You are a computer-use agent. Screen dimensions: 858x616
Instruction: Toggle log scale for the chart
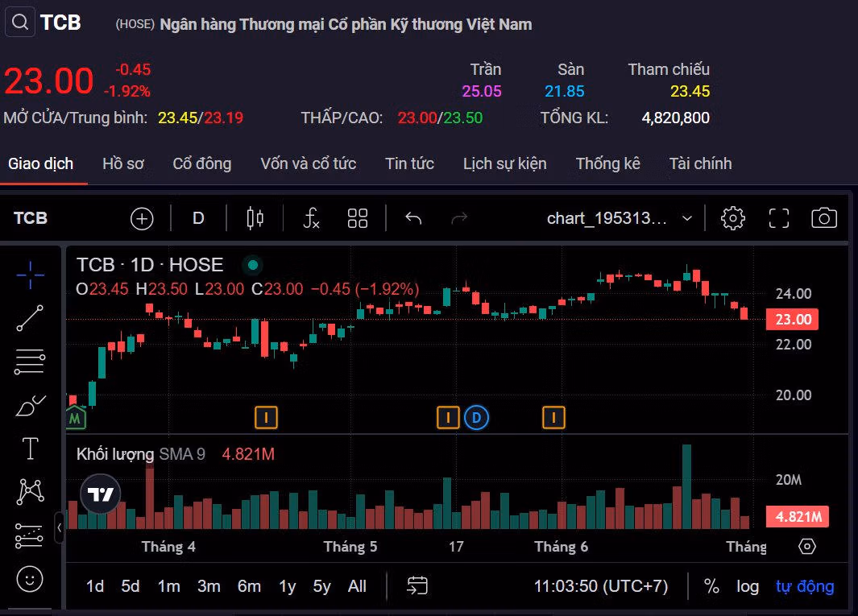pyautogui.click(x=748, y=586)
